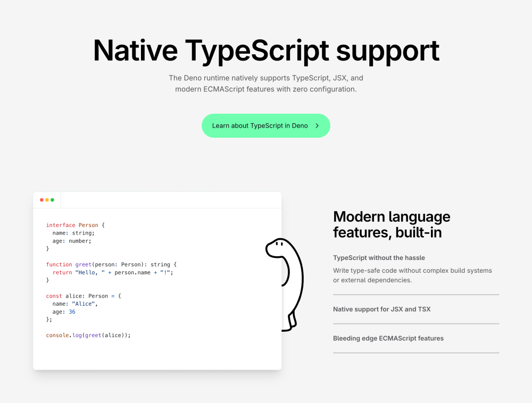Click the 'const alice: Person = {' line
Screen dimensions: 532x403
[84, 296]
